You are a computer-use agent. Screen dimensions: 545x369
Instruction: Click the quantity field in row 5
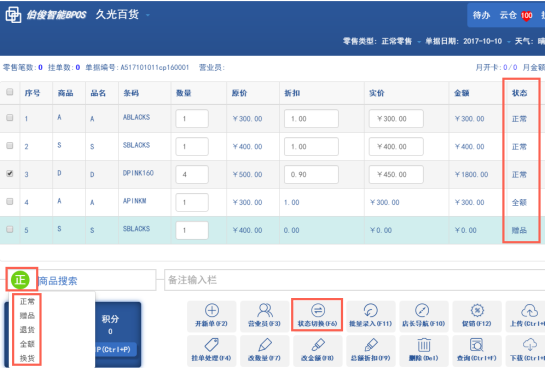click(192, 230)
